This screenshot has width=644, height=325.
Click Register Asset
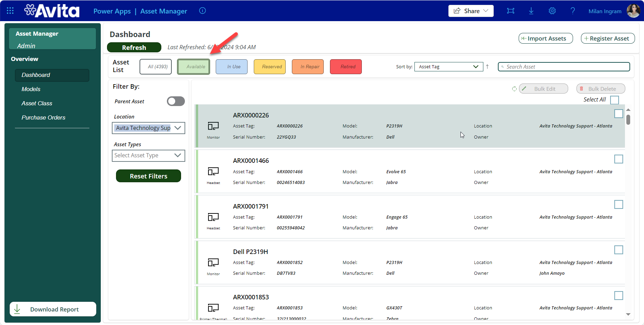point(608,38)
